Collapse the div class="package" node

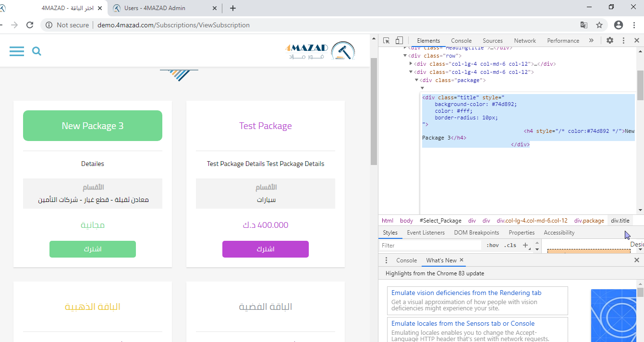pyautogui.click(x=416, y=80)
